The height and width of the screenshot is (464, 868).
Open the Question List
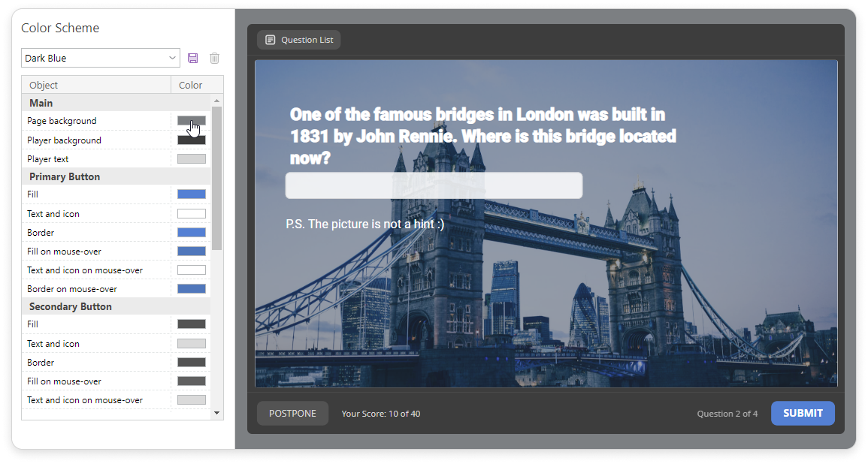pyautogui.click(x=299, y=40)
